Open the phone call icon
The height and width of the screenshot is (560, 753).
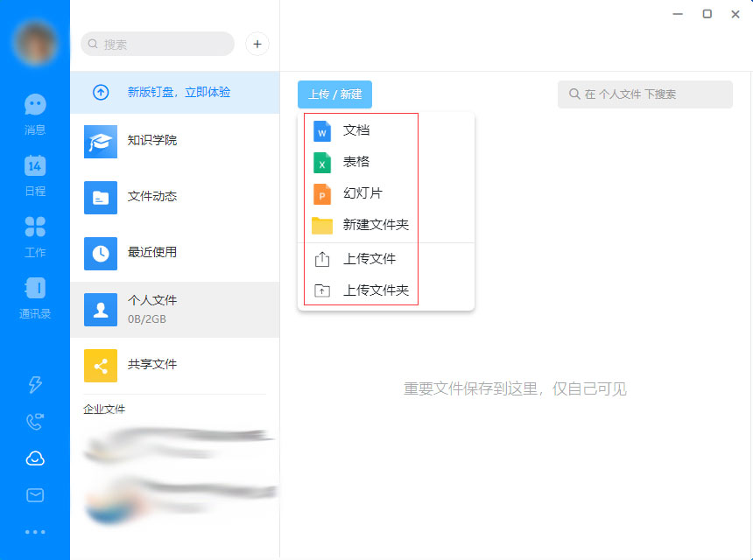pyautogui.click(x=34, y=418)
